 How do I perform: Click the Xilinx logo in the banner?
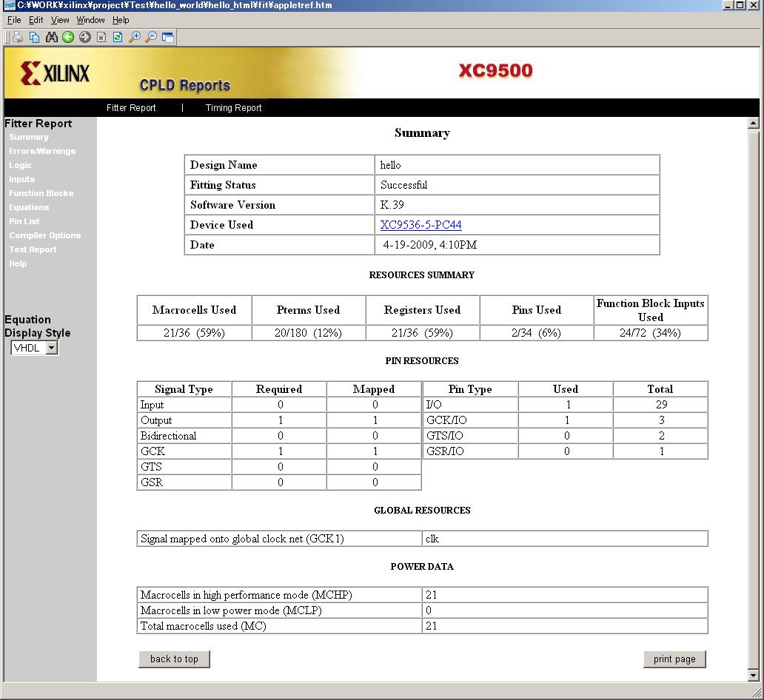point(55,73)
